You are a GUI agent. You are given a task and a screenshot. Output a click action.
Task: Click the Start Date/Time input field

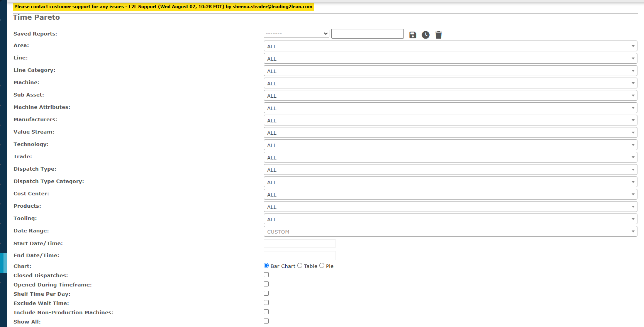pyautogui.click(x=300, y=244)
